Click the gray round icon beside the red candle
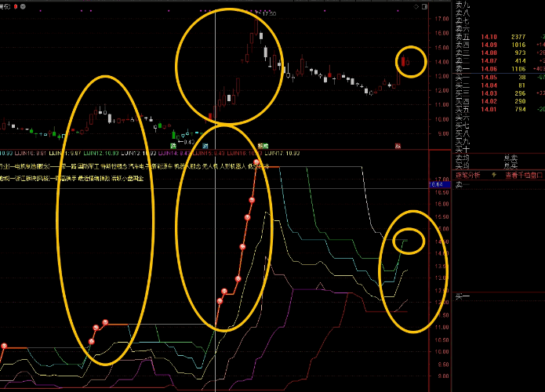Image resolution: width=545 pixels, height=392 pixels. tap(23, 6)
